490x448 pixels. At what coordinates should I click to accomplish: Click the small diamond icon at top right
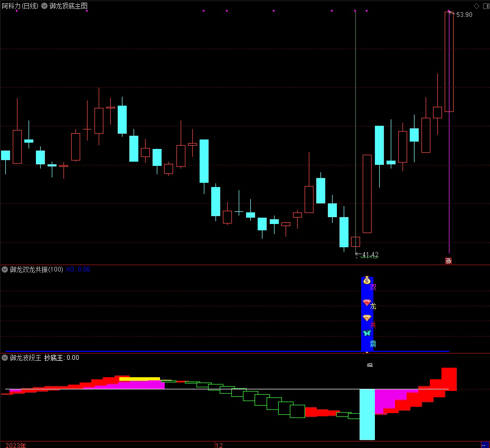(x=476, y=6)
